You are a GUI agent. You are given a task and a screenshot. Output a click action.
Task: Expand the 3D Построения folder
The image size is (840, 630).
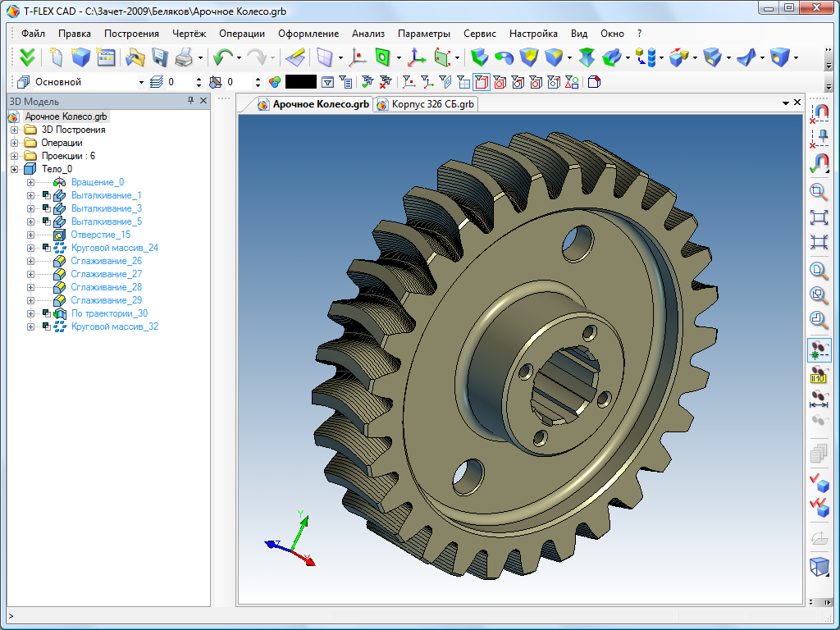[x=14, y=130]
